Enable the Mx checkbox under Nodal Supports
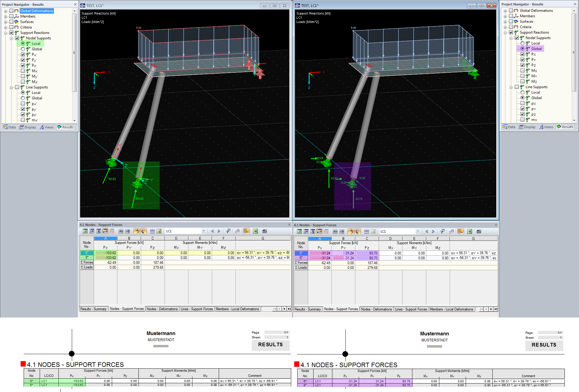579x392 pixels. coord(23,71)
